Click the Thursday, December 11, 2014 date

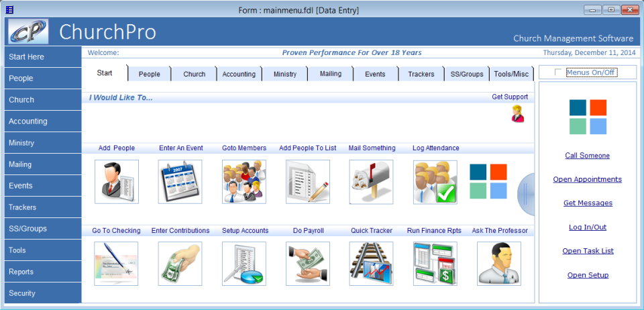(x=589, y=52)
